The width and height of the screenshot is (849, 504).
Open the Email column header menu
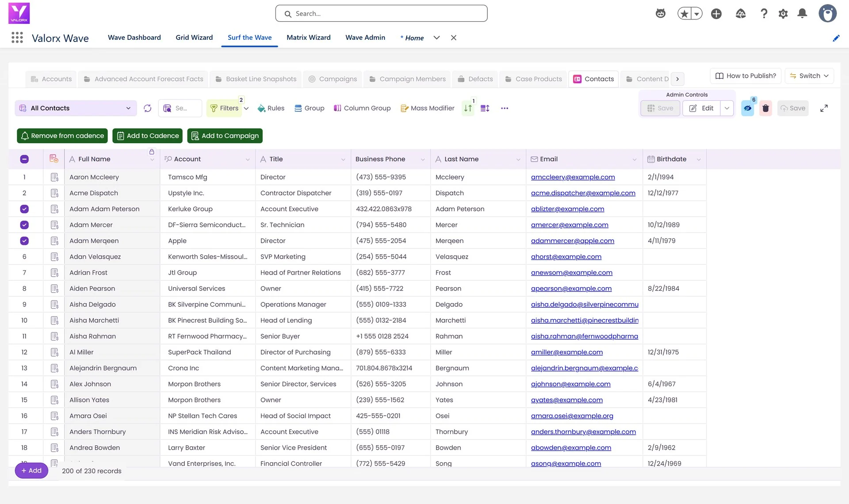[635, 160]
